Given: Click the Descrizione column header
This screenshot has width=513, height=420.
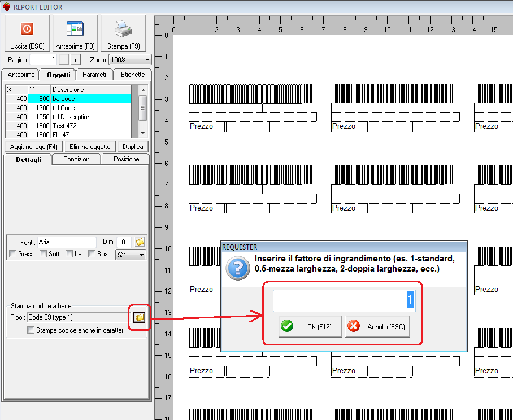Looking at the screenshot, I should [91, 90].
